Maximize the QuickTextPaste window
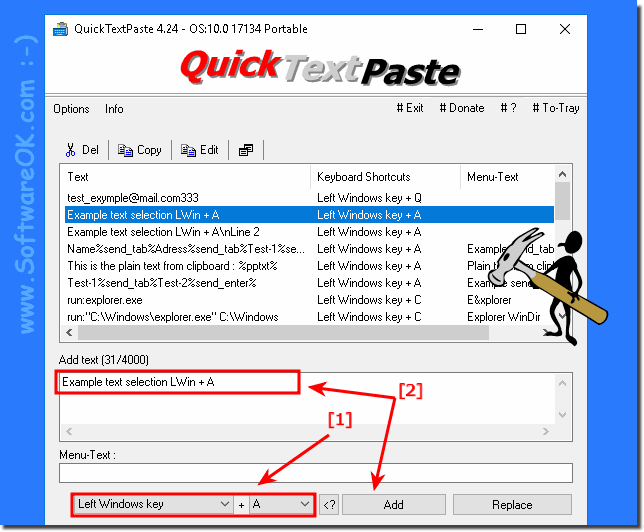Image resolution: width=644 pixels, height=532 pixels. tap(521, 29)
